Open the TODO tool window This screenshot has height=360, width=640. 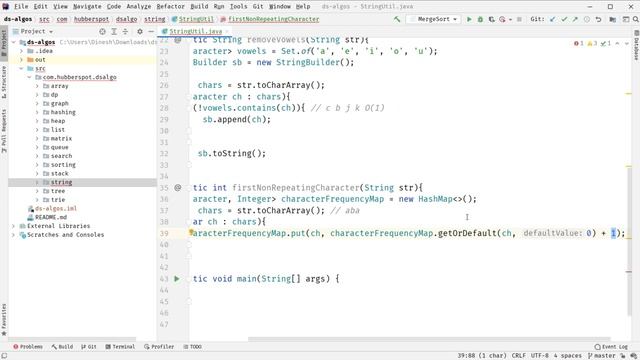point(192,347)
